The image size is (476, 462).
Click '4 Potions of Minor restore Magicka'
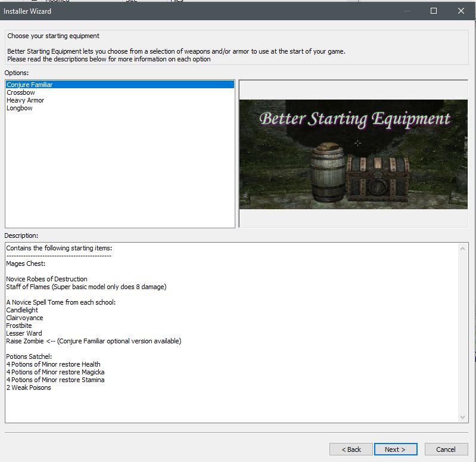tap(55, 372)
